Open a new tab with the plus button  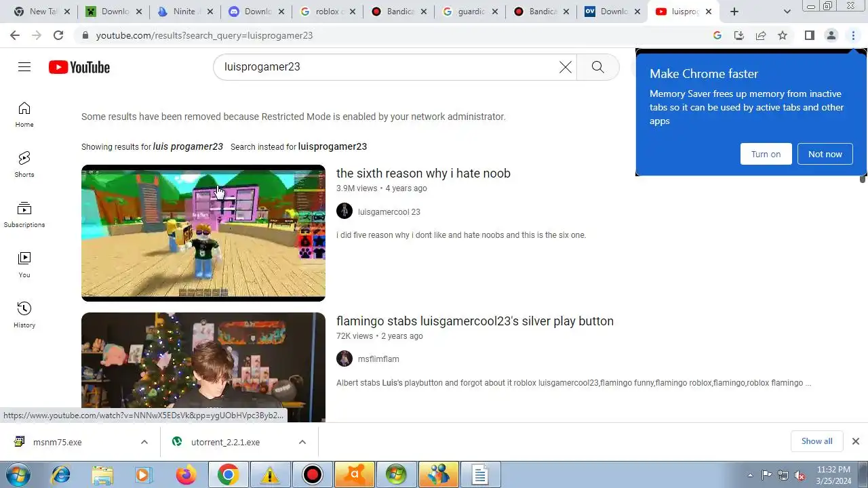click(x=734, y=12)
